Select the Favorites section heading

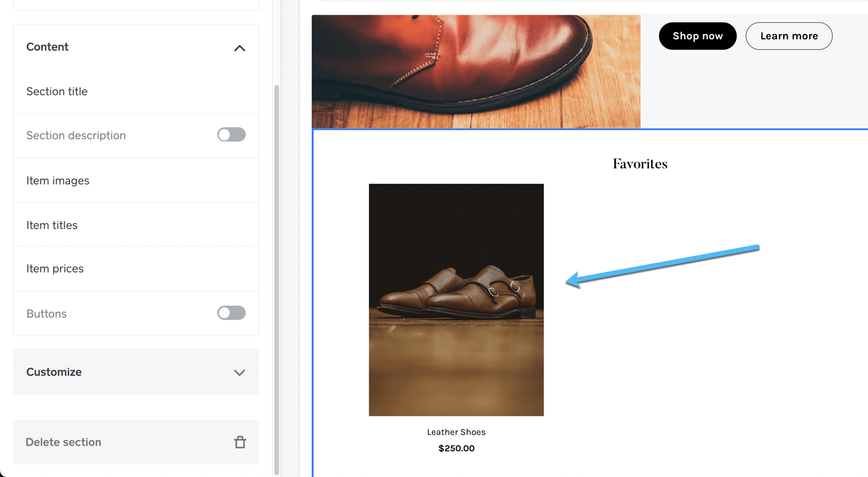640,163
